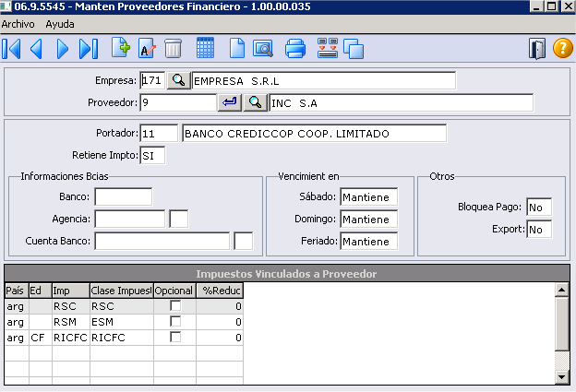Click the Bloquea Pago field
Screen dimensions: 576x392
tap(539, 207)
